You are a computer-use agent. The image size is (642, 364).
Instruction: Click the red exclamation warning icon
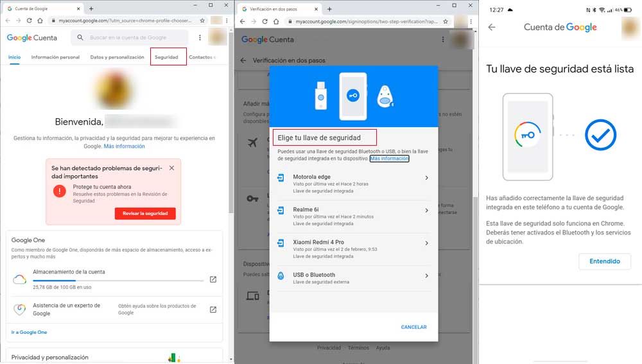click(x=59, y=191)
